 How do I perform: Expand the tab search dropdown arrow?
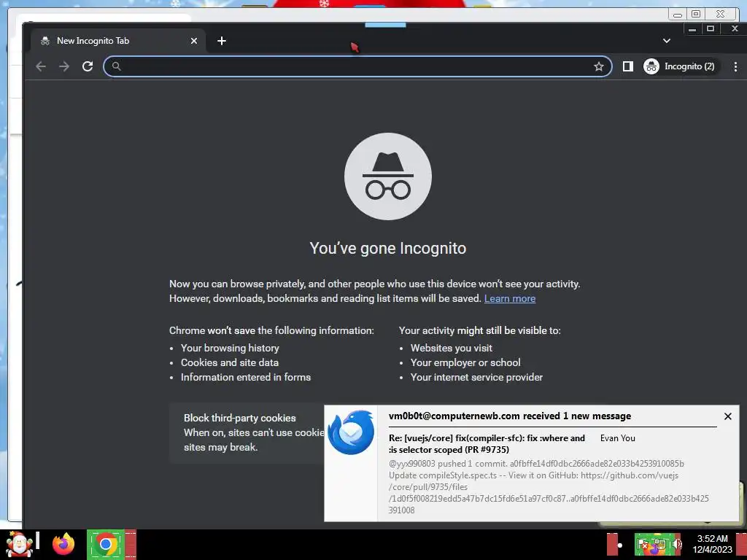pyautogui.click(x=667, y=41)
